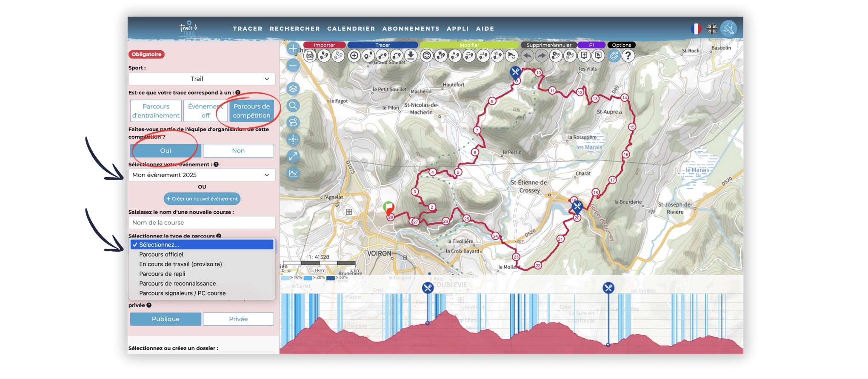Open the Sport dropdown showing Trail

click(x=202, y=79)
